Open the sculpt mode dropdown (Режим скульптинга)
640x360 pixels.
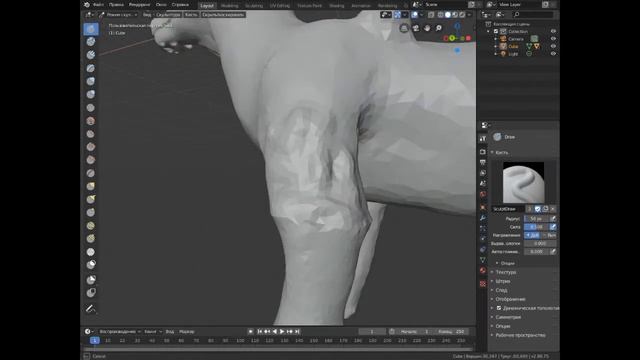tap(118, 15)
